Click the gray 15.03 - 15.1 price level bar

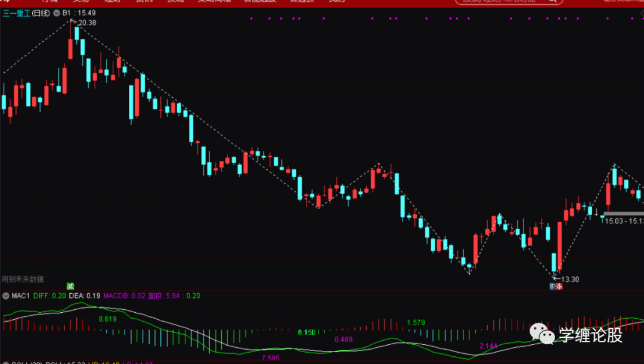coord(624,214)
